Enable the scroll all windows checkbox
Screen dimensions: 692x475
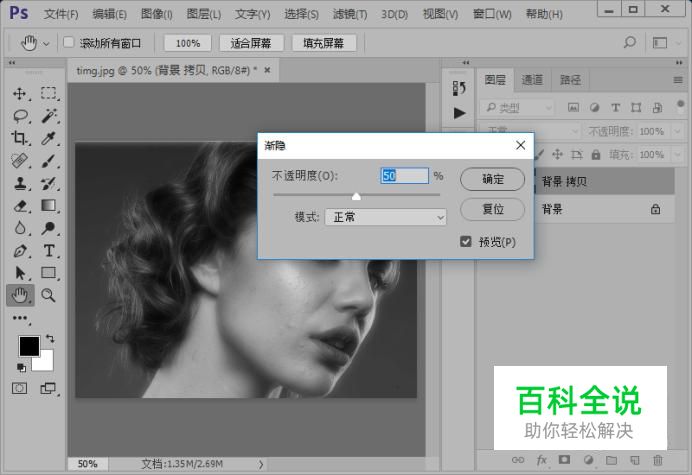[x=68, y=42]
